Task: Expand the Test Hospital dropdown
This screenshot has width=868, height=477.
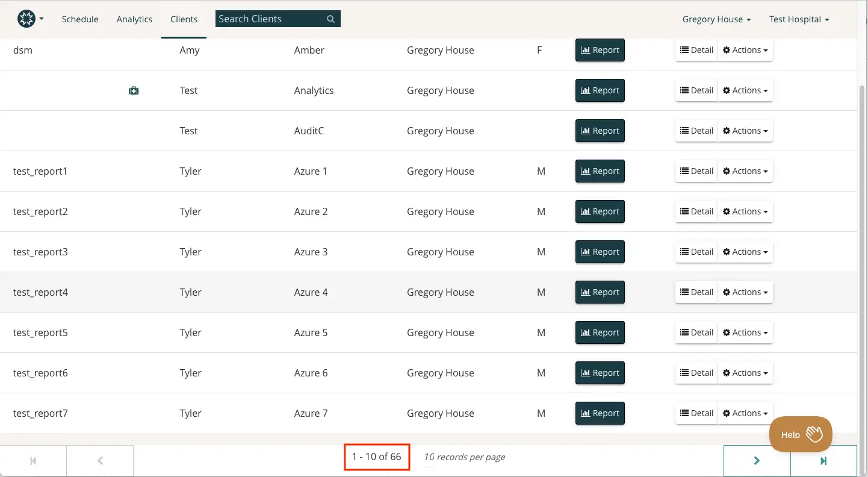Action: [x=799, y=19]
